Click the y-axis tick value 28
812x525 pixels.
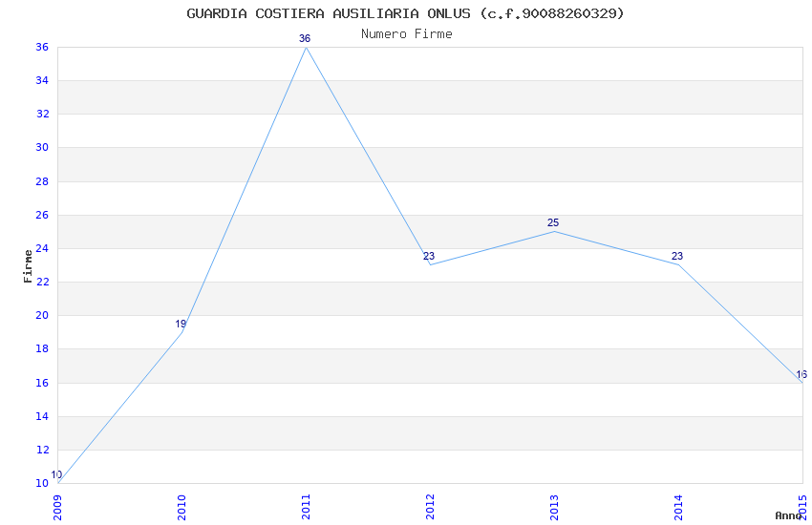coord(42,181)
